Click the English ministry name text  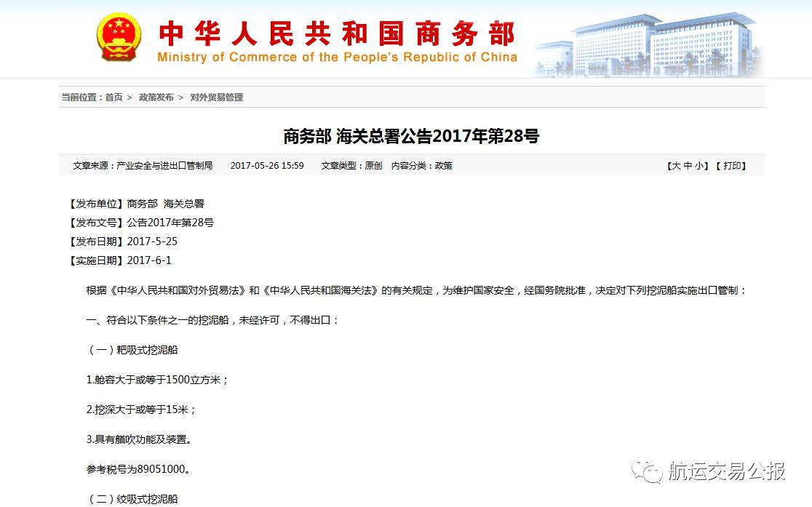[x=337, y=57]
